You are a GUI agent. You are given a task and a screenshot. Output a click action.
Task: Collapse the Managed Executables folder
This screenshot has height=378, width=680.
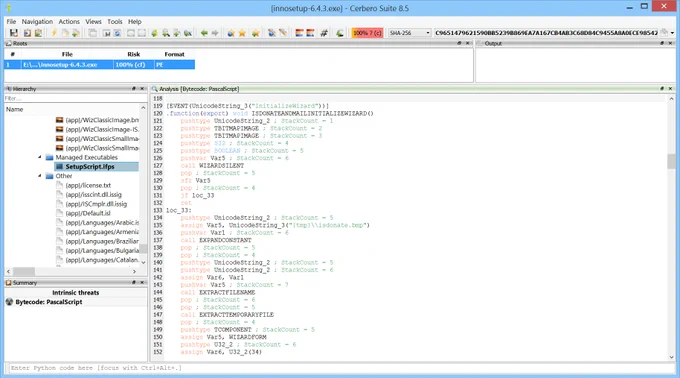point(40,157)
